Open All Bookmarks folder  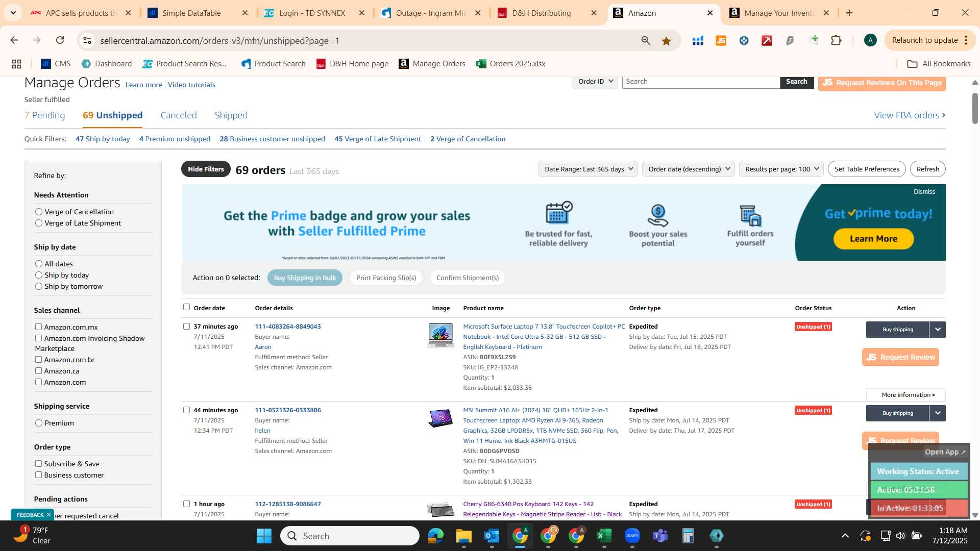pyautogui.click(x=939, y=64)
